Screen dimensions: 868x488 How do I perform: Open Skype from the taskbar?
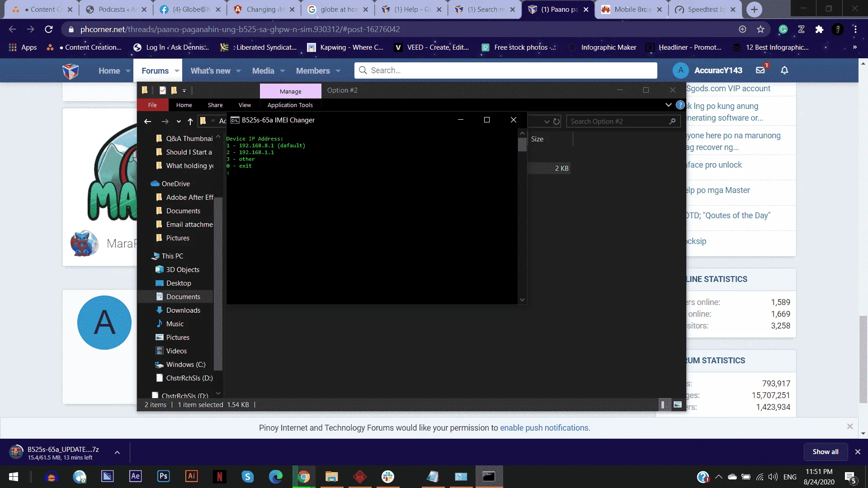coord(248,476)
